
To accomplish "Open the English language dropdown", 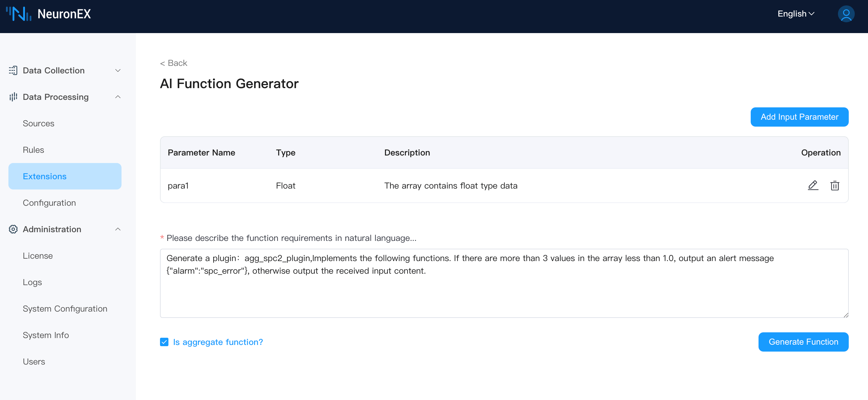I will (x=796, y=14).
